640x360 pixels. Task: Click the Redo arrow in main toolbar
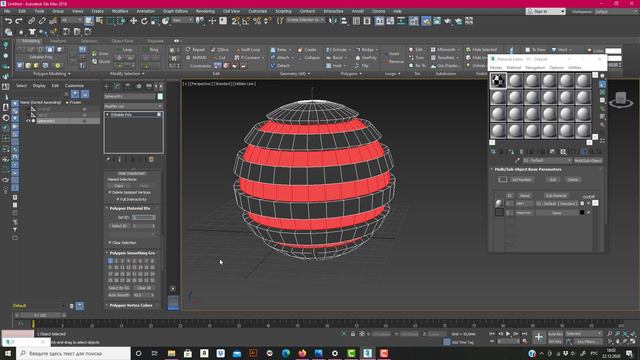19,21
